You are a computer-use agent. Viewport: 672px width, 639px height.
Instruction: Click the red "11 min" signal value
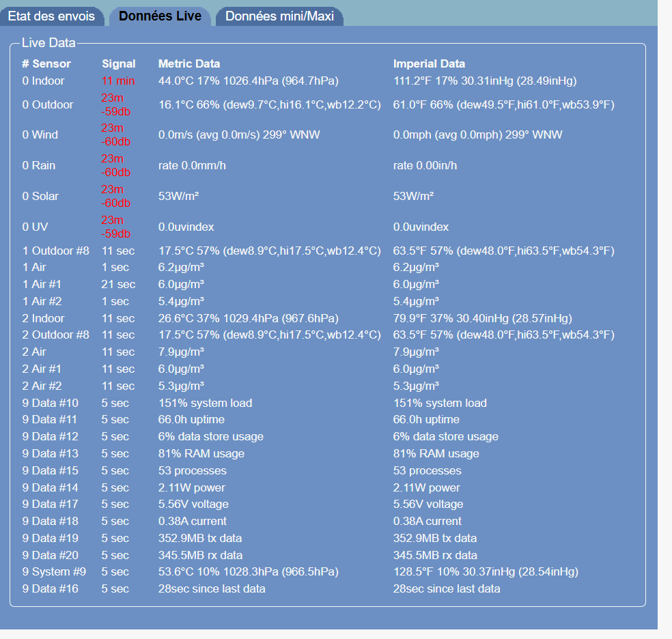pos(118,81)
